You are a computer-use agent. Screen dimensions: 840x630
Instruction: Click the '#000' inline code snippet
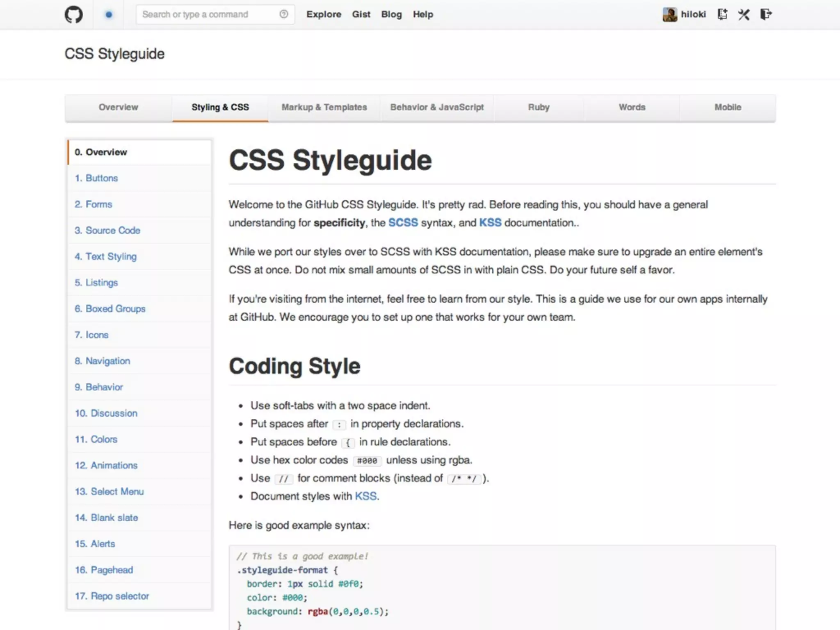point(367,461)
